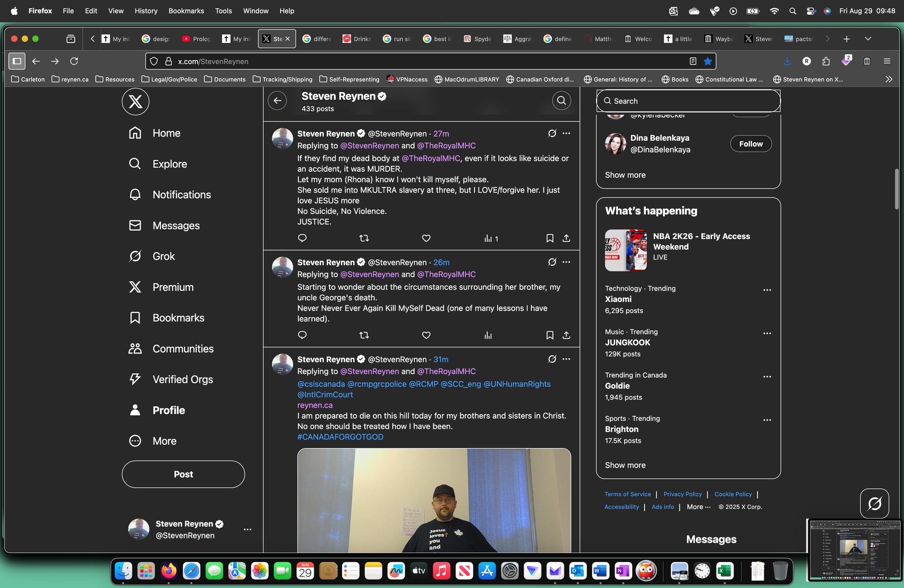Open the Terms of Service link

pyautogui.click(x=628, y=494)
